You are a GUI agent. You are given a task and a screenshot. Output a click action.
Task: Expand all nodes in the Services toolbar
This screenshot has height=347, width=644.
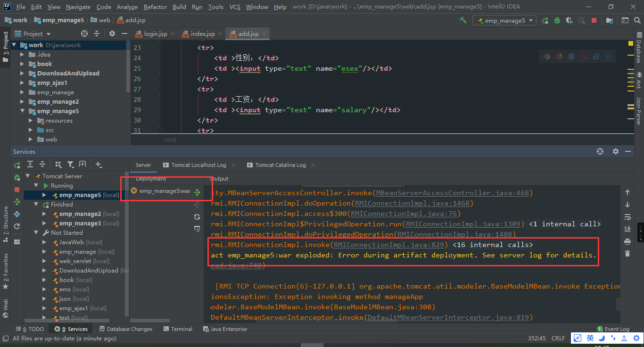(x=30, y=164)
